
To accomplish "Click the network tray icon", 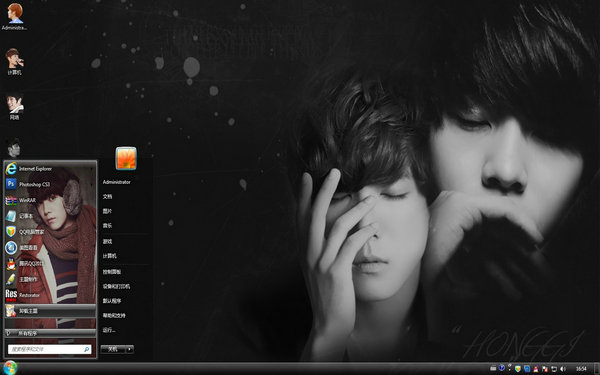I will [554, 369].
